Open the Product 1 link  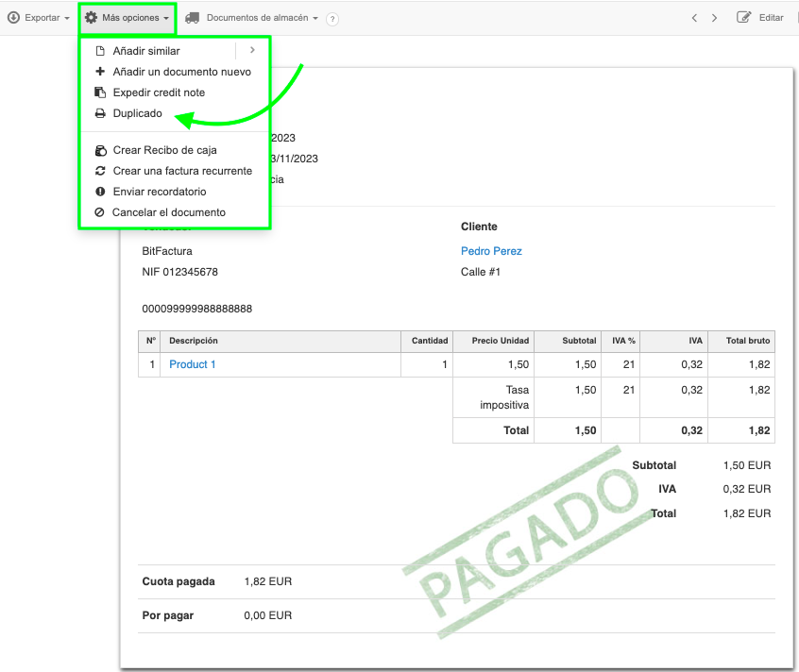193,364
